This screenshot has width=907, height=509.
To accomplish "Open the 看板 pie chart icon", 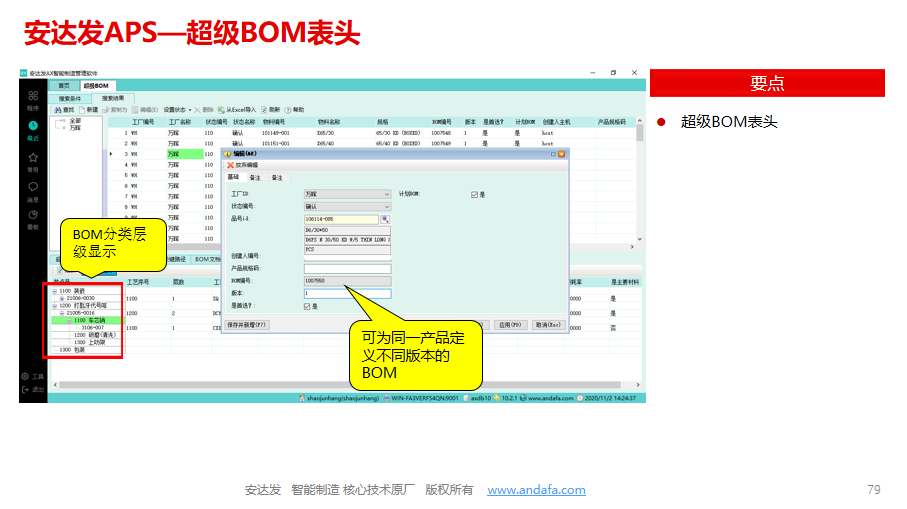I will point(33,215).
